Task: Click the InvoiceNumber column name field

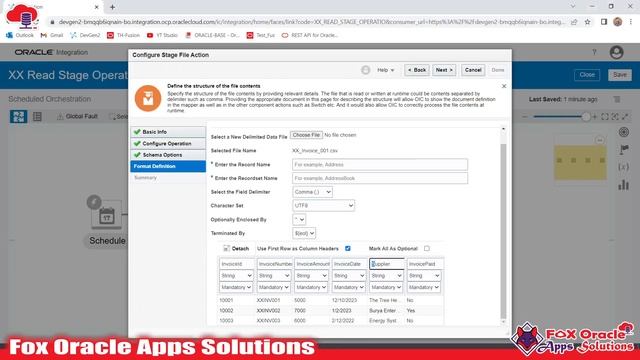Action: click(274, 264)
